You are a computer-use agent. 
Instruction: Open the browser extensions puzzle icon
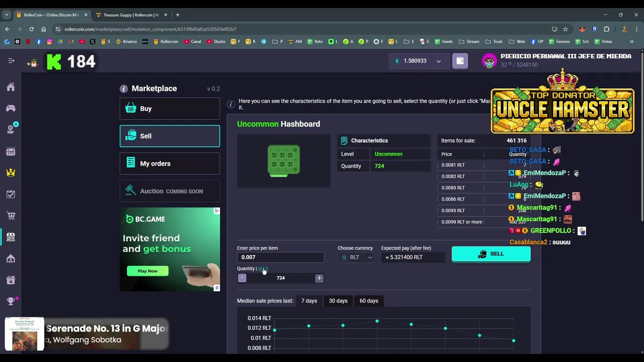pyautogui.click(x=606, y=29)
